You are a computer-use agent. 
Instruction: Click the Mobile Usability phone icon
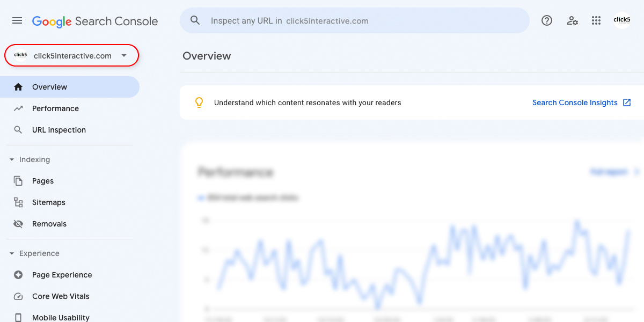(18, 317)
